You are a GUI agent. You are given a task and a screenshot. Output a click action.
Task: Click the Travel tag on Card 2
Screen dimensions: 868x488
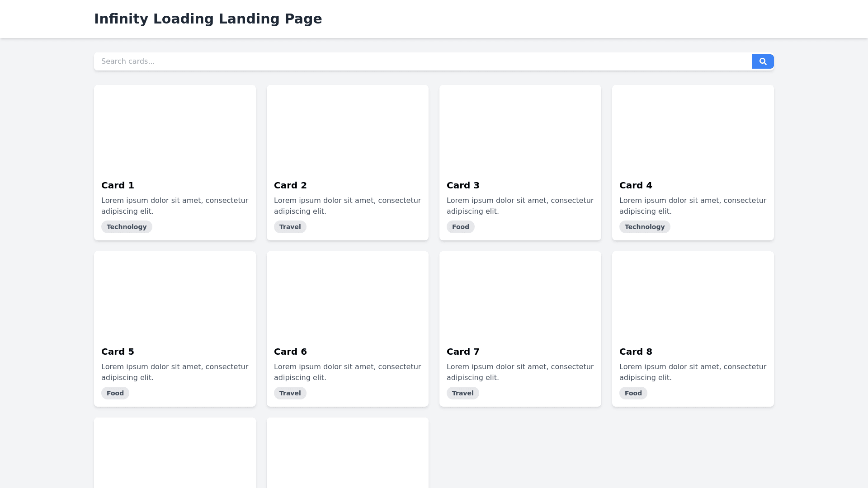[x=290, y=227]
